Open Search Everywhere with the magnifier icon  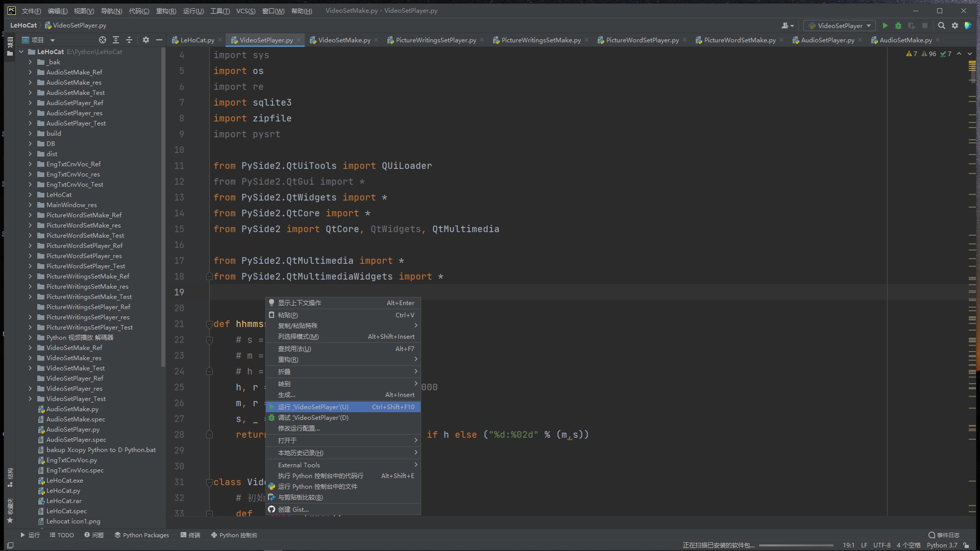coord(941,26)
